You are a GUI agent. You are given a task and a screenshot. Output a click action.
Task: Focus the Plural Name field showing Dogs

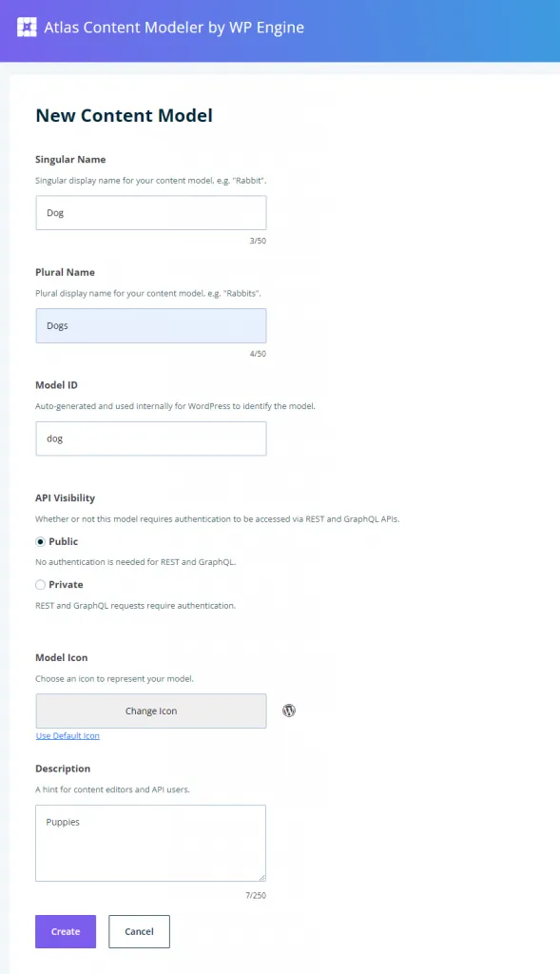point(150,325)
